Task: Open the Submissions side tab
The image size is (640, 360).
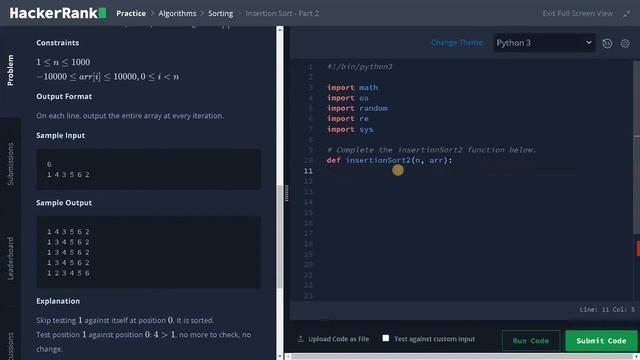Action: (x=10, y=164)
